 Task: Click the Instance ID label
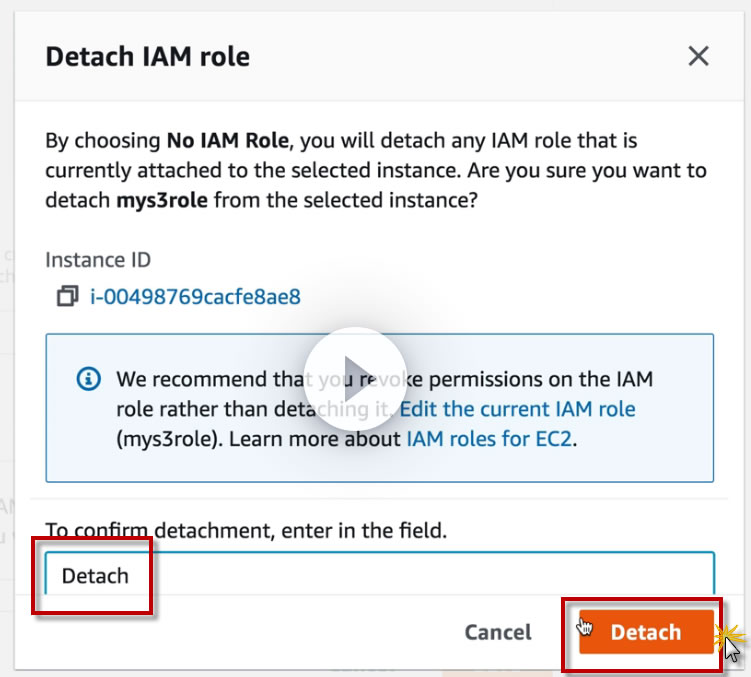[x=98, y=260]
